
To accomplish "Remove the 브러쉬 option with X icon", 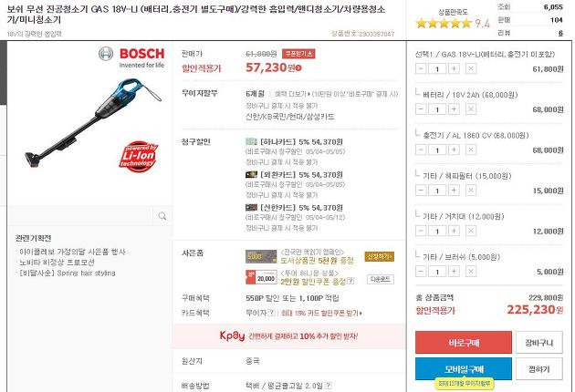I will point(471,271).
